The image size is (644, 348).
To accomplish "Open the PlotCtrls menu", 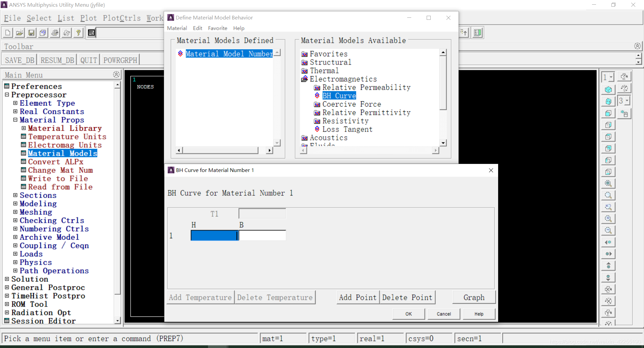I will tap(122, 18).
